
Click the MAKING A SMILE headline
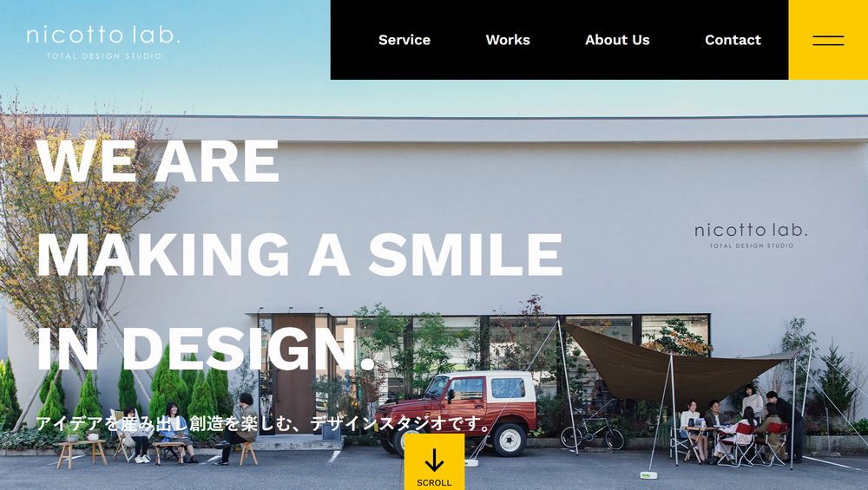click(x=299, y=254)
